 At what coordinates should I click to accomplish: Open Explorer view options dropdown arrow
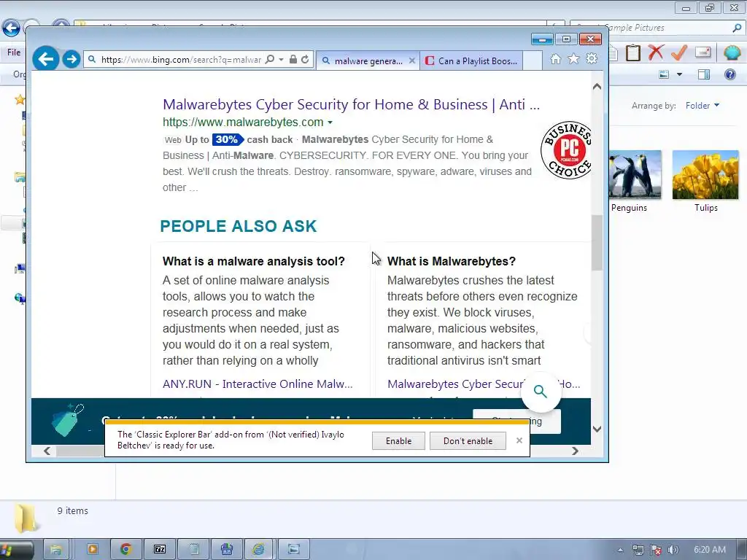tap(679, 74)
